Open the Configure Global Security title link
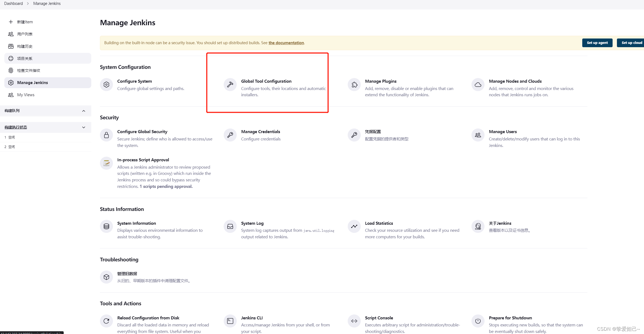Viewport: 644px width, 334px height. [142, 131]
